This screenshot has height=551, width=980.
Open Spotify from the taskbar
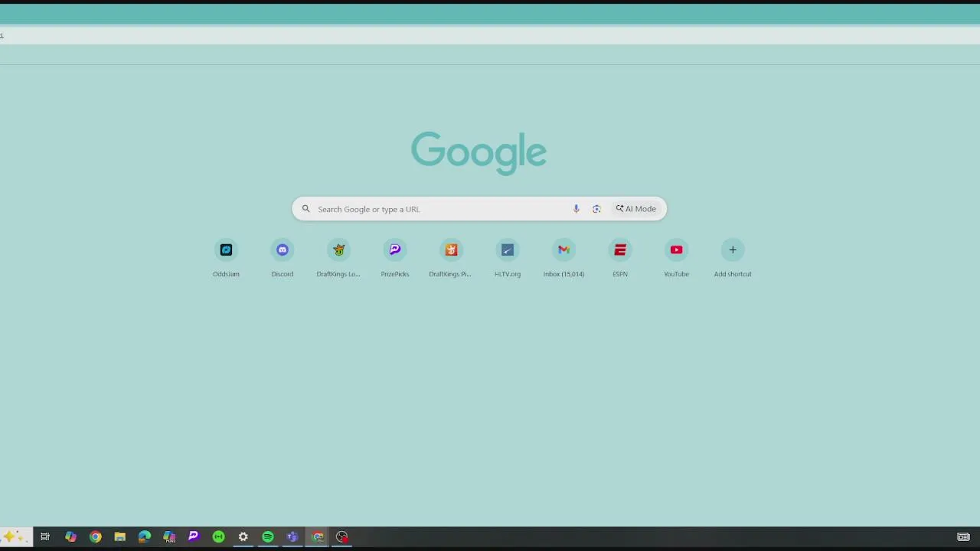tap(268, 537)
